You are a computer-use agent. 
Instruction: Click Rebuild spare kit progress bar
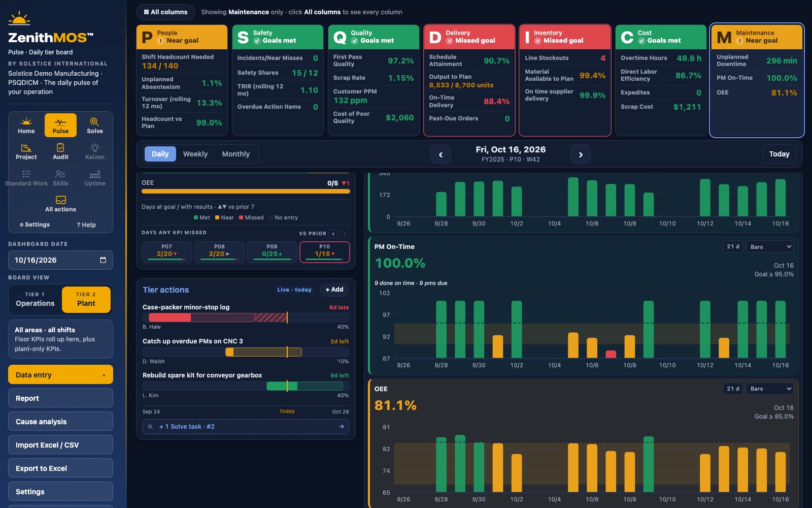coord(246,386)
